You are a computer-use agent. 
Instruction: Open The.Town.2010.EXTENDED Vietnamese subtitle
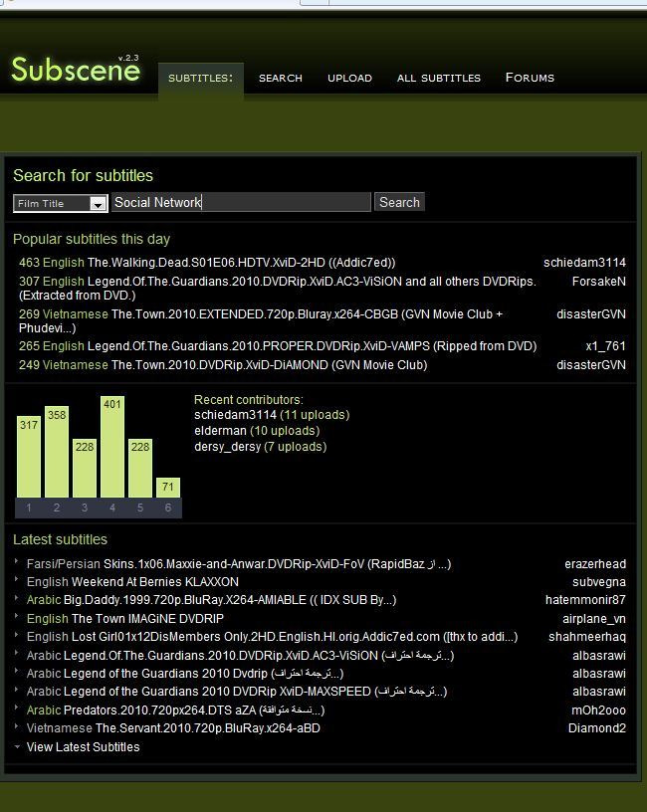[x=261, y=321]
